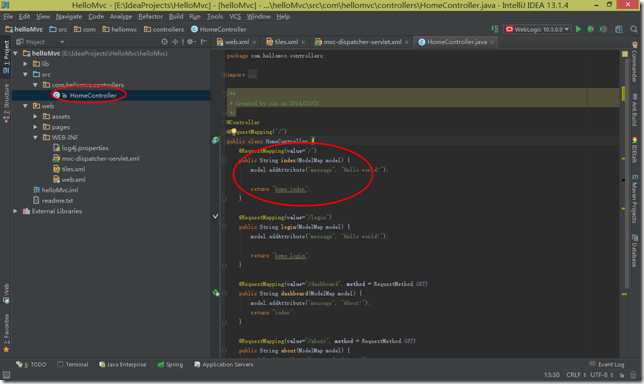Click the intention light bulb in editor

[x=233, y=131]
